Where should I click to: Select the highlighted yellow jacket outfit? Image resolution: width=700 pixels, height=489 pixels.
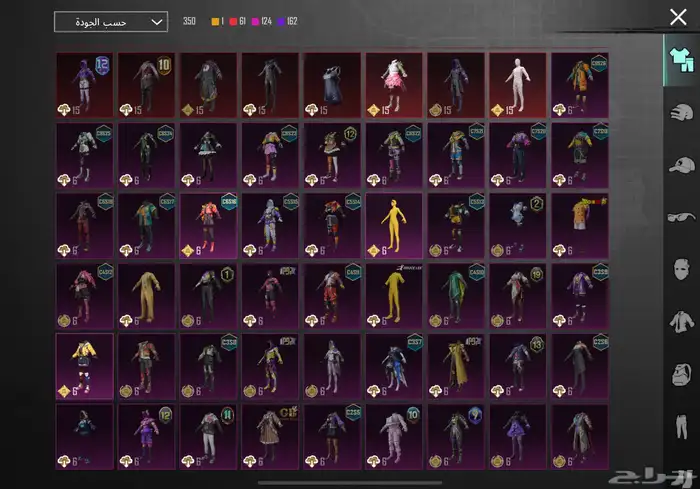click(x=85, y=366)
